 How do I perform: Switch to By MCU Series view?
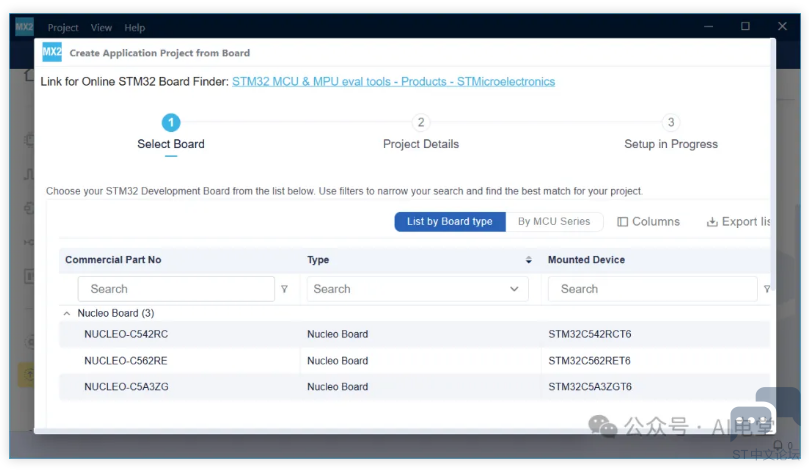tap(554, 222)
